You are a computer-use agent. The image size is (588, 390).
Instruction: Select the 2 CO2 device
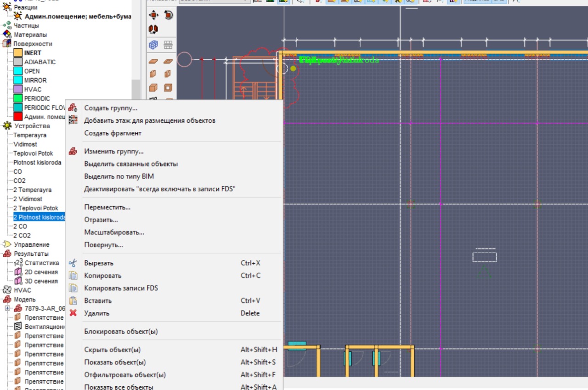pyautogui.click(x=22, y=235)
